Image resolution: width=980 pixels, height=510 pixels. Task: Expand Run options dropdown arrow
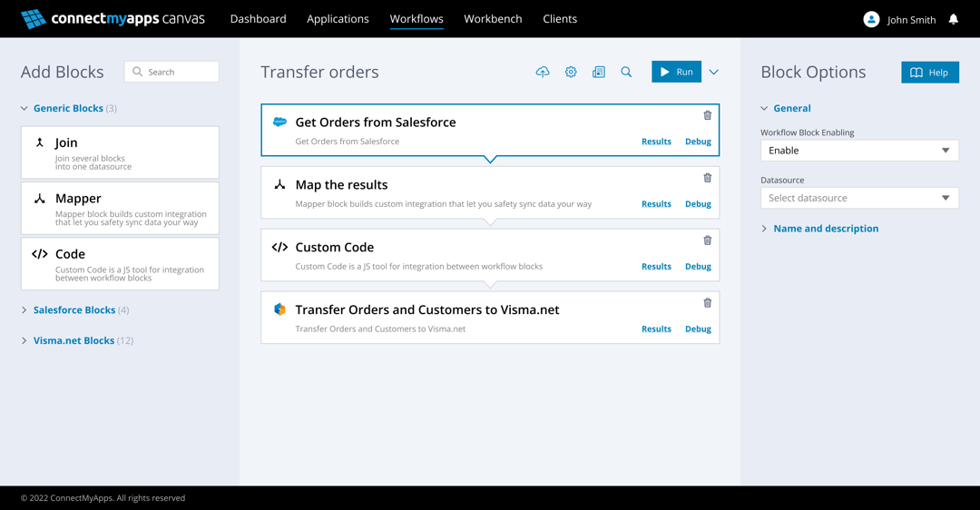pyautogui.click(x=714, y=72)
